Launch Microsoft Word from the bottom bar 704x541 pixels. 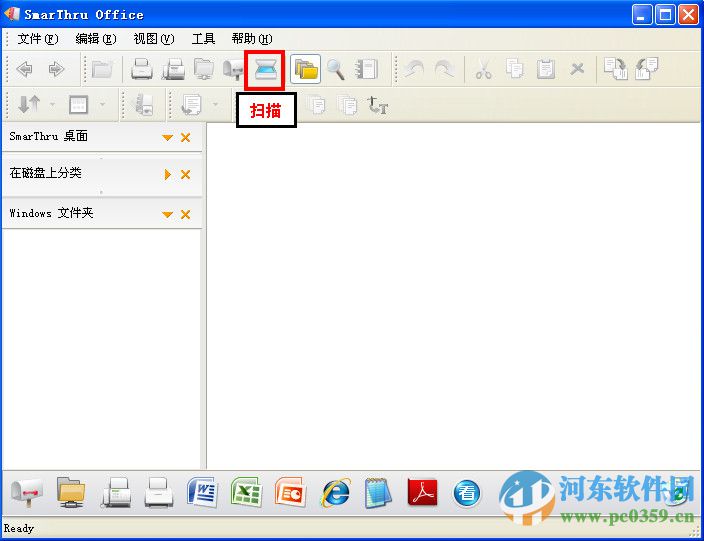[x=202, y=493]
